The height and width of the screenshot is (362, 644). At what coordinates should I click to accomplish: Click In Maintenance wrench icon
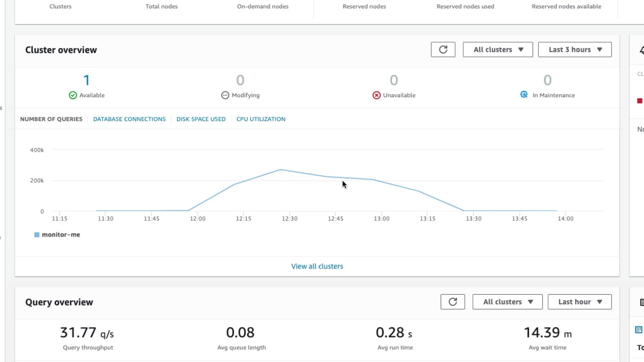click(524, 95)
